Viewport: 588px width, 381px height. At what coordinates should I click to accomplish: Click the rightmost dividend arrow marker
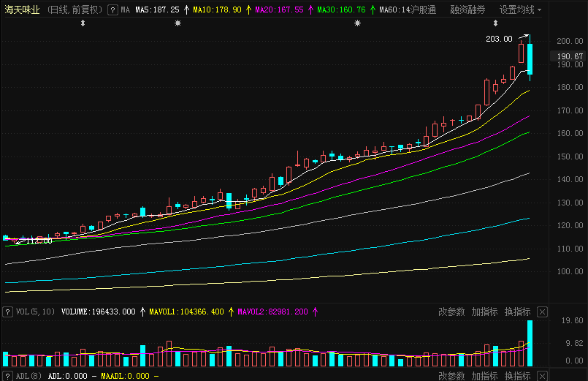(476, 24)
